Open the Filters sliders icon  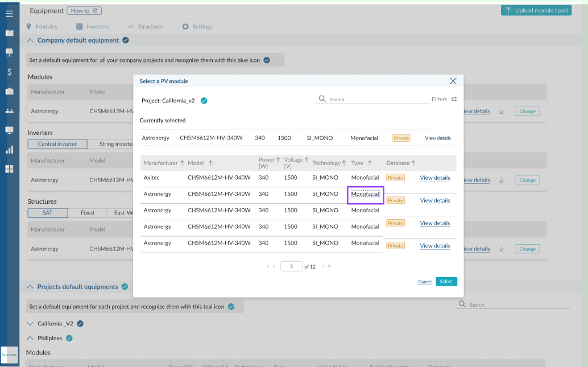click(x=454, y=99)
